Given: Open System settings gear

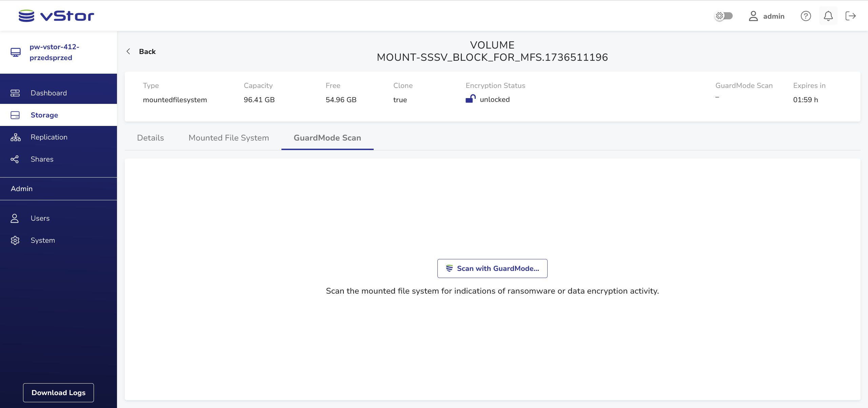Looking at the screenshot, I should [x=15, y=240].
